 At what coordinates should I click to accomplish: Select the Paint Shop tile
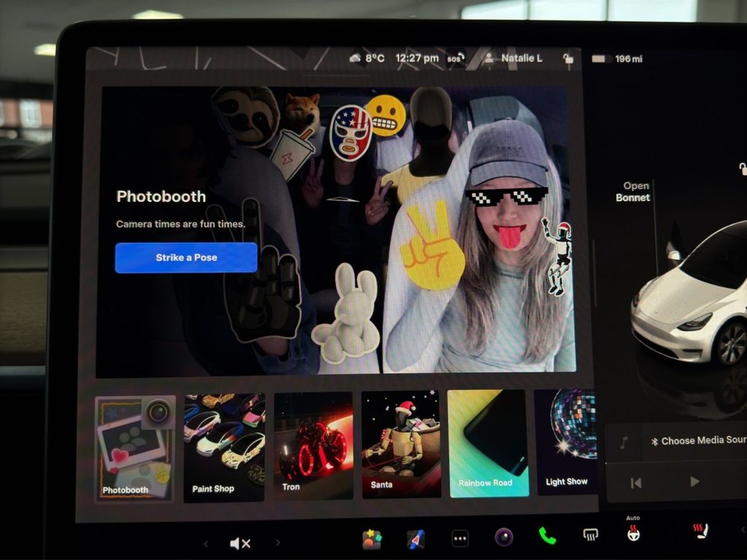click(224, 446)
